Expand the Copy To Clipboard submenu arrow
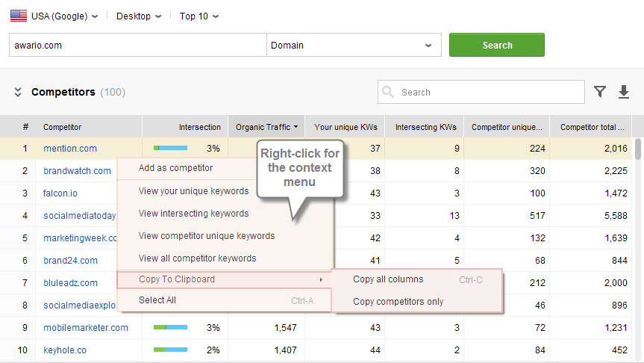This screenshot has width=644, height=363. [321, 279]
